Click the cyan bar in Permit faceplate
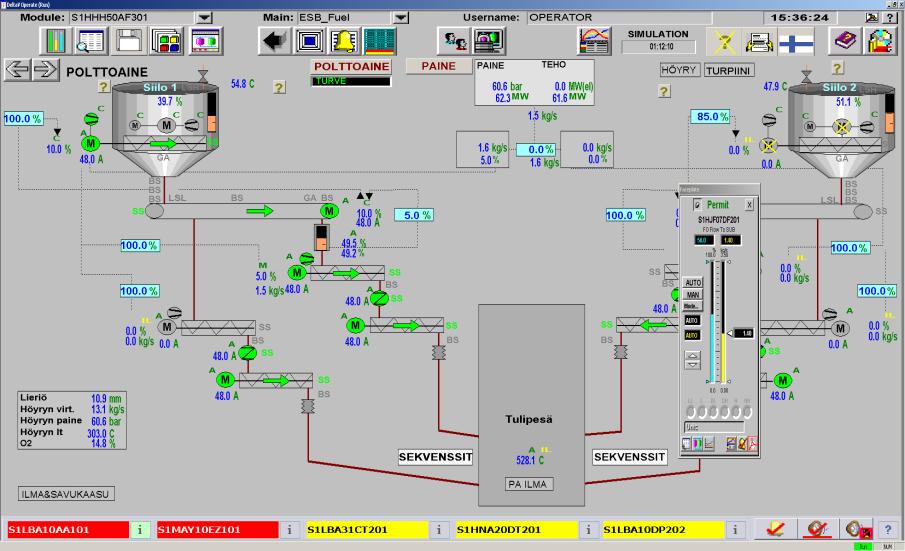 click(712, 349)
